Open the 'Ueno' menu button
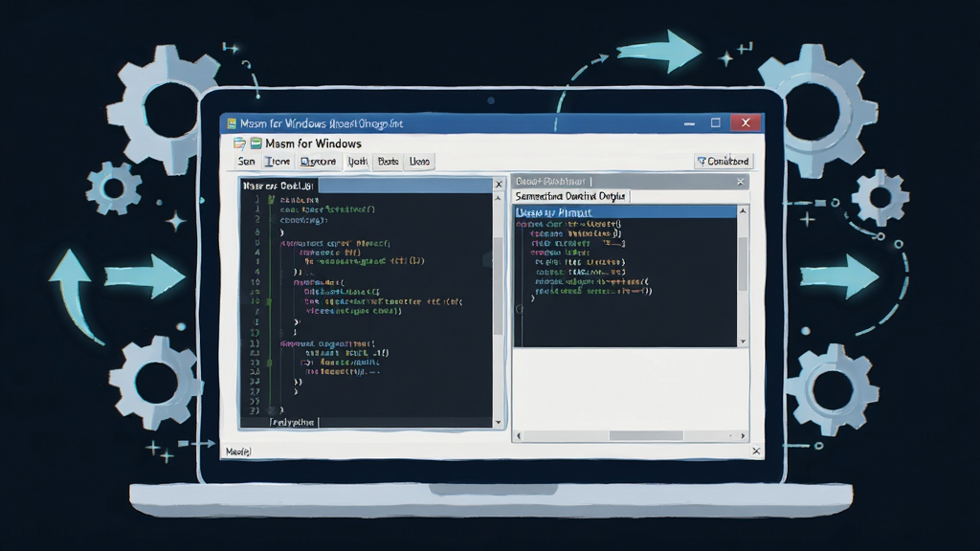The height and width of the screenshot is (551, 980). (419, 161)
